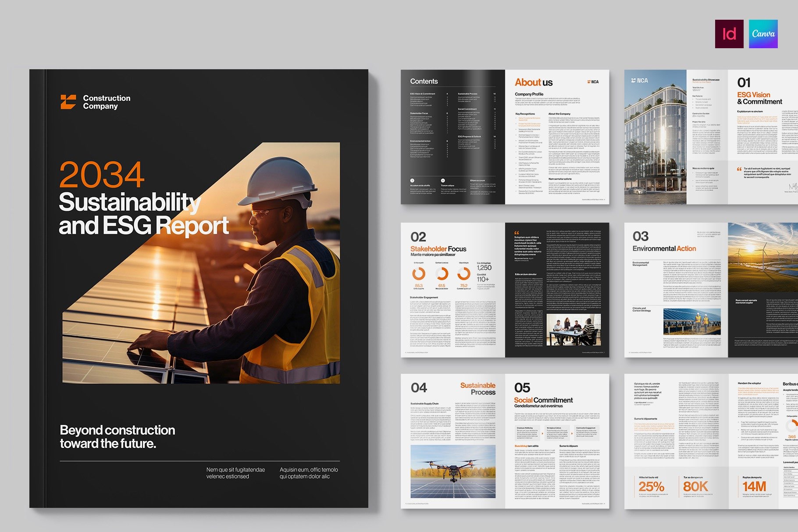The width and height of the screenshot is (798, 532).
Task: Click the 80K statistic figure
Action: (x=695, y=486)
